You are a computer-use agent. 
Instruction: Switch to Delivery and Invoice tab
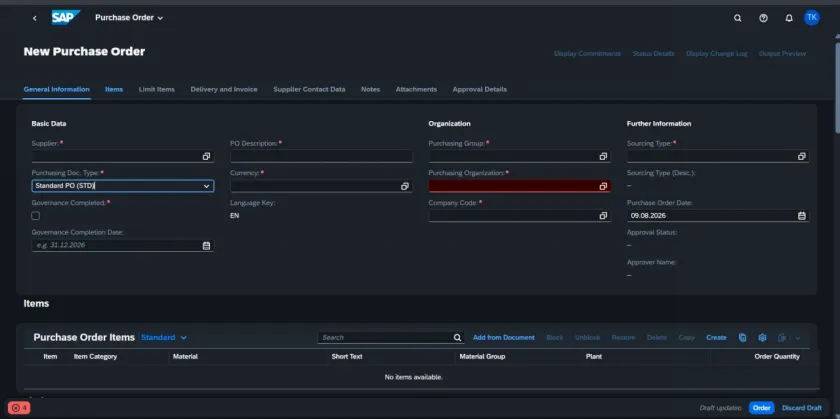pos(224,89)
